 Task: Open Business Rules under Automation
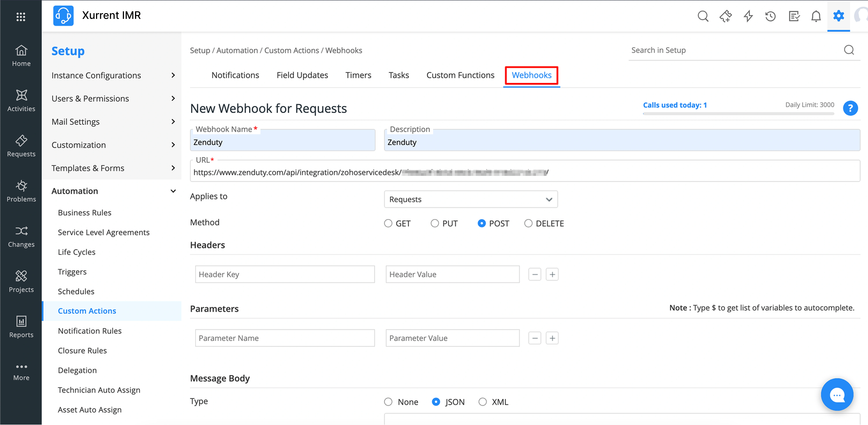pyautogui.click(x=85, y=213)
